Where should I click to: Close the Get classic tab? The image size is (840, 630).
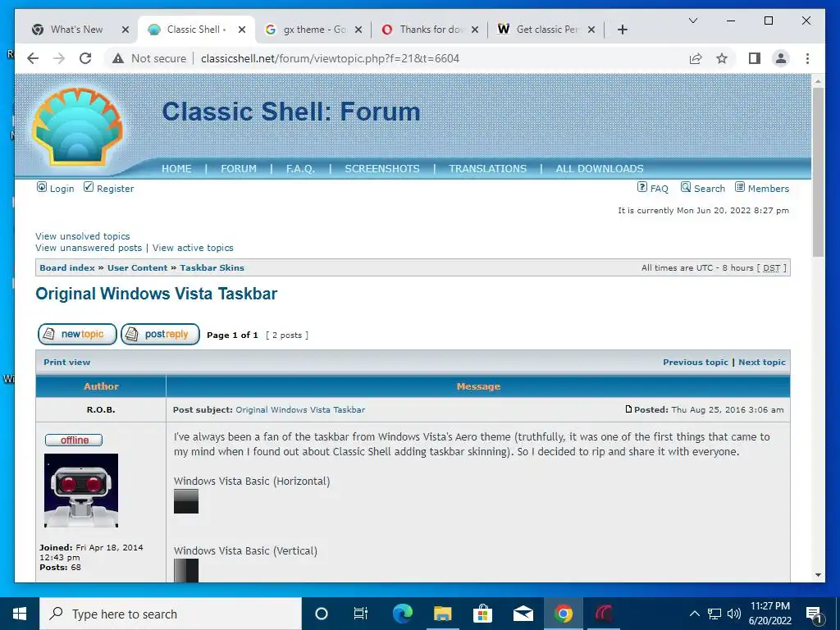(591, 30)
